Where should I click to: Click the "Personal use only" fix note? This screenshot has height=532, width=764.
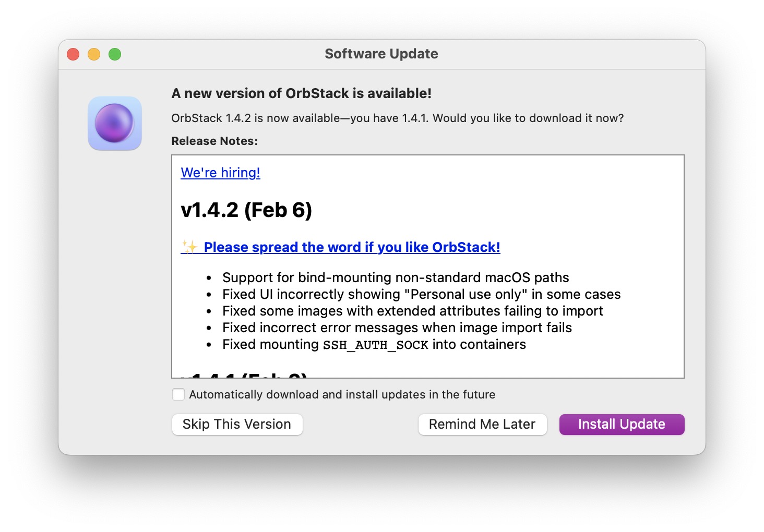pyautogui.click(x=422, y=294)
